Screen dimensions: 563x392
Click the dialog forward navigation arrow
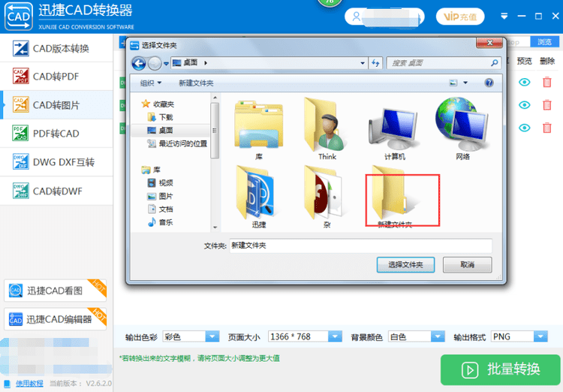(155, 64)
